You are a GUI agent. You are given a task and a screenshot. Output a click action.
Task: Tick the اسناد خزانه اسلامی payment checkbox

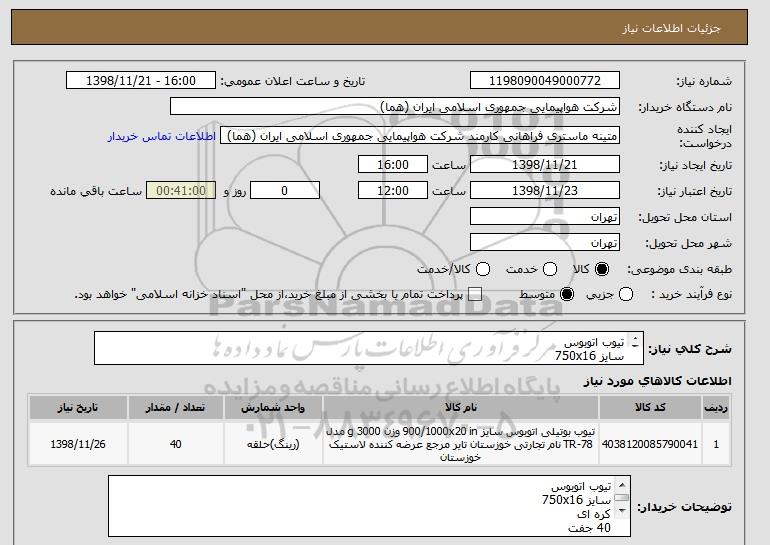[x=475, y=295]
